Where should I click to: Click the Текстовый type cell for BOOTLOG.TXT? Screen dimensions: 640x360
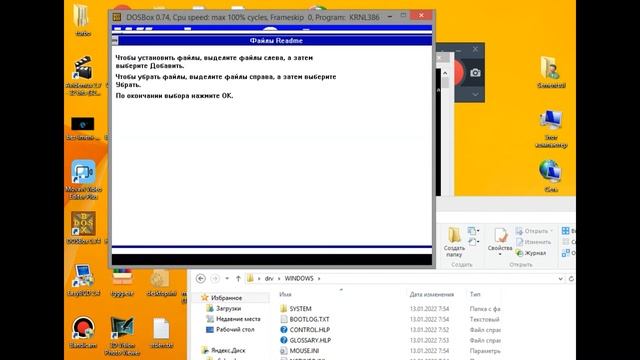coord(484,319)
